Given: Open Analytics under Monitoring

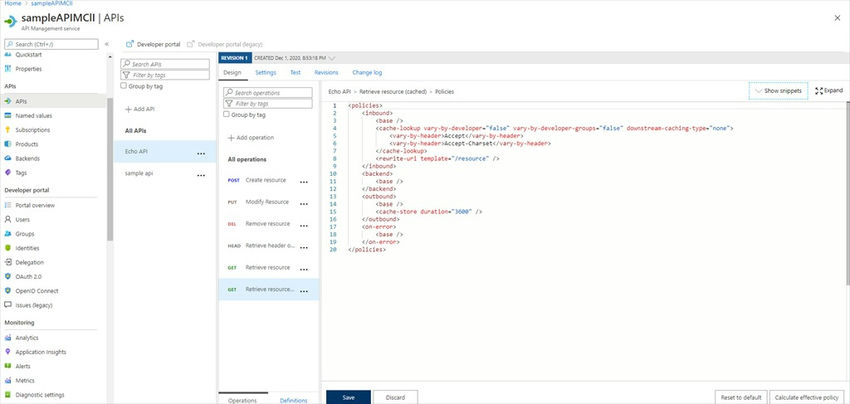Looking at the screenshot, I should [27, 338].
